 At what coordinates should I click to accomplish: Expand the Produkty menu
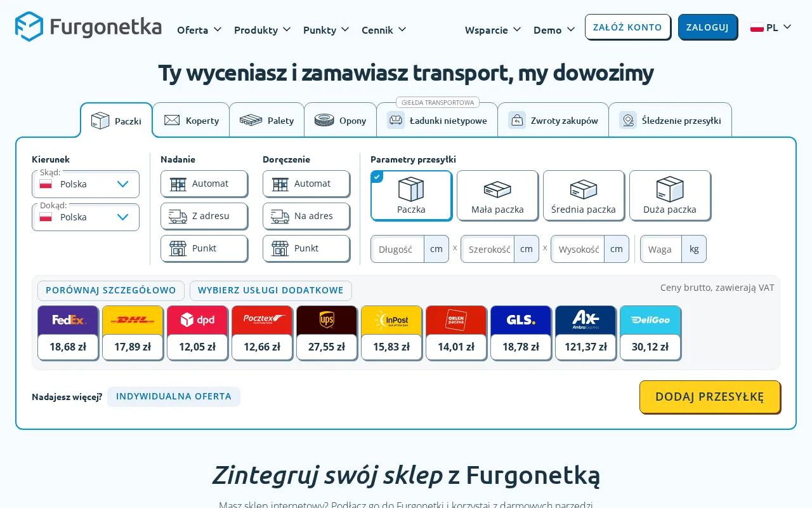click(263, 30)
